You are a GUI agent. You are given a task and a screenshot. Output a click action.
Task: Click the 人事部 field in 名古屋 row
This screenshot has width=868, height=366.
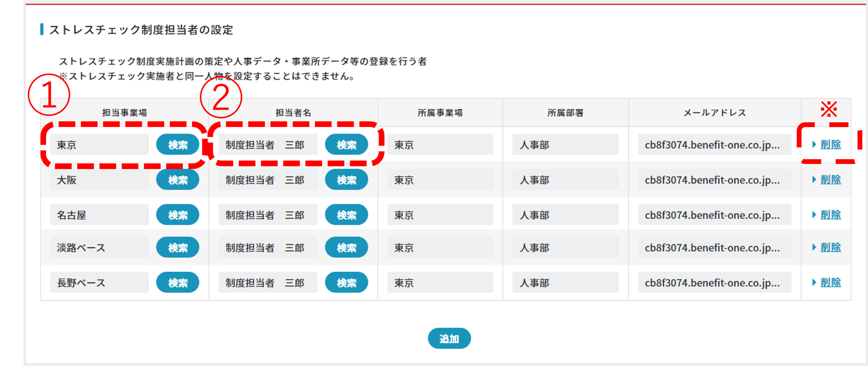(x=565, y=215)
